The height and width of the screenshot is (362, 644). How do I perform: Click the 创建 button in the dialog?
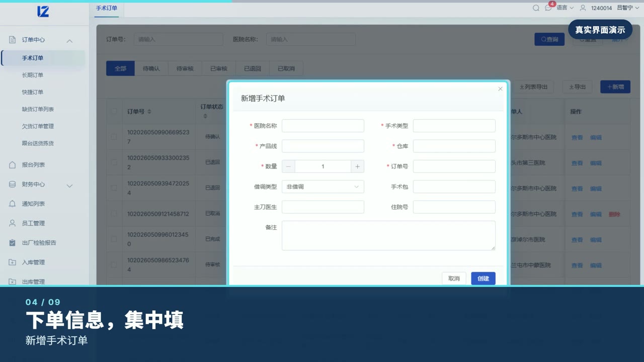coord(483,279)
